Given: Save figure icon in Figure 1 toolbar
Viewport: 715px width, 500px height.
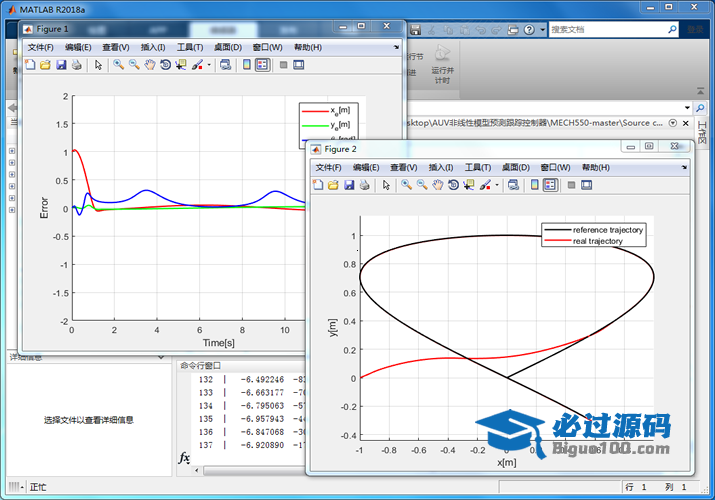Looking at the screenshot, I should pyautogui.click(x=61, y=65).
